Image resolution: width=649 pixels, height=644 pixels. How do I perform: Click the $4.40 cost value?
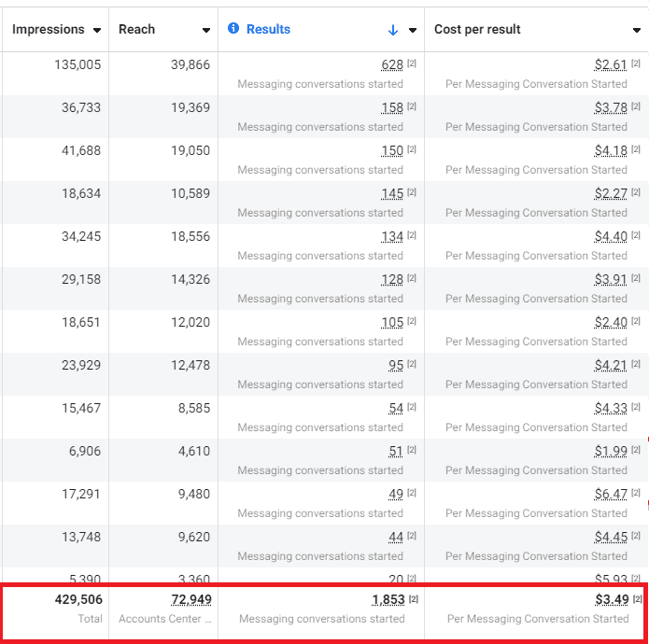click(611, 237)
